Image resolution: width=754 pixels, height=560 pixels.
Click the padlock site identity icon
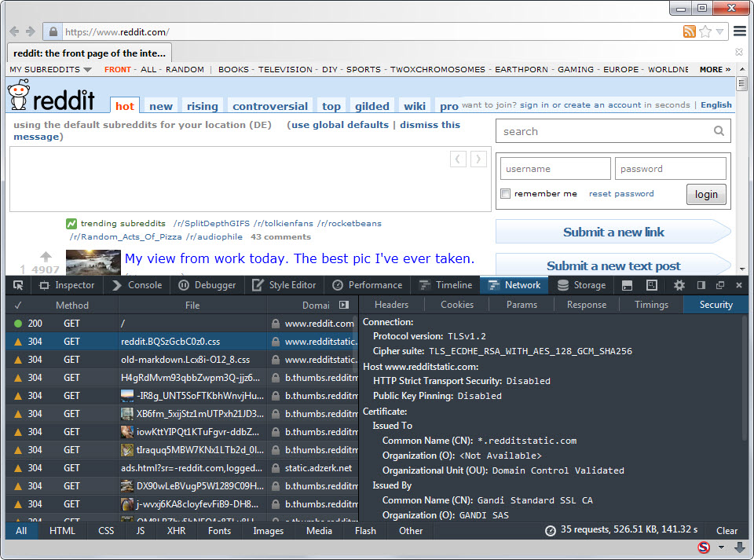pos(53,32)
